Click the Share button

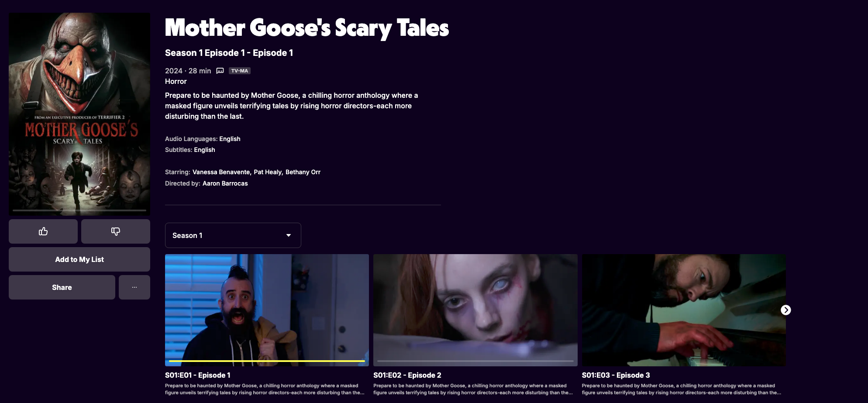62,287
